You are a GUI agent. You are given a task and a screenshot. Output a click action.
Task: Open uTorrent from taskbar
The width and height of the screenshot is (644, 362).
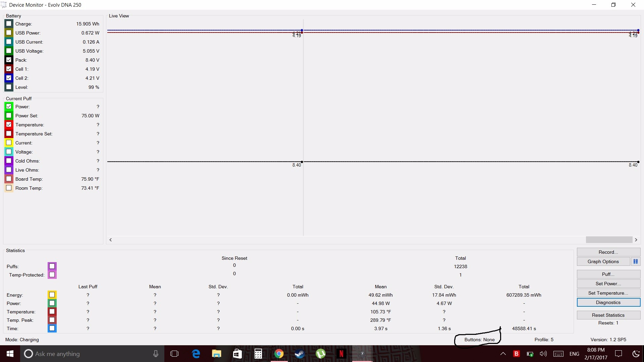tap(320, 354)
